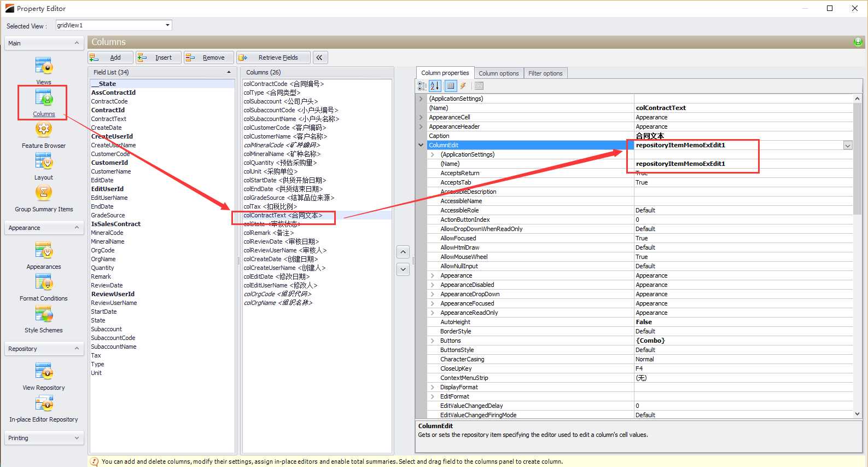
Task: Collapse the Field List panel header
Action: point(229,72)
